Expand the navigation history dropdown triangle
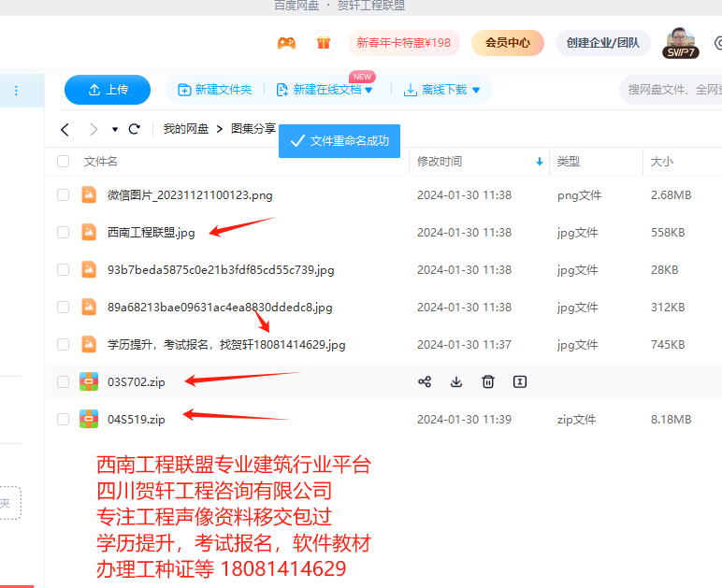The width and height of the screenshot is (722, 588). point(115,129)
